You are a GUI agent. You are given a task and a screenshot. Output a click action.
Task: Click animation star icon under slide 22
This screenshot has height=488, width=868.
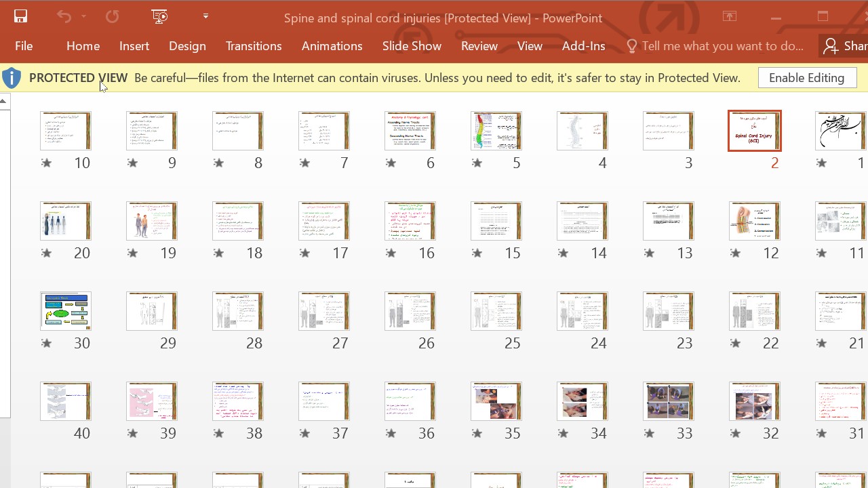tap(735, 343)
